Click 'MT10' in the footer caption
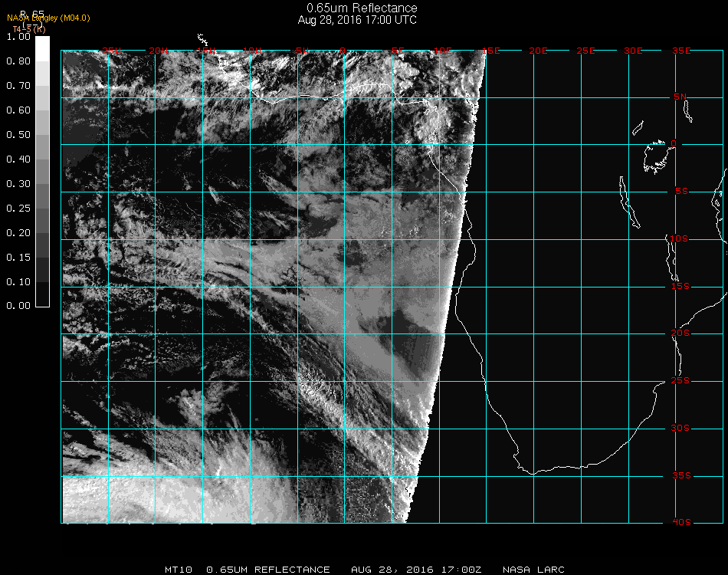Image resolution: width=728 pixels, height=575 pixels. 179,570
